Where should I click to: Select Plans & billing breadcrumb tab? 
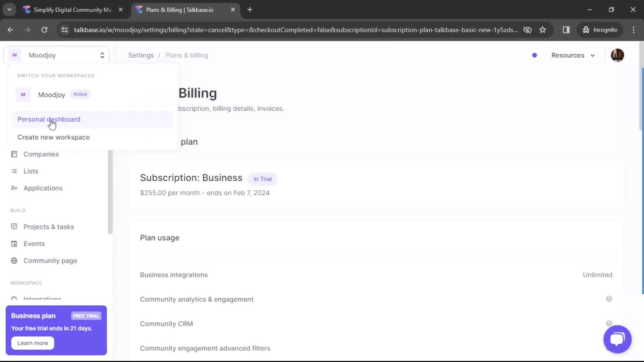click(186, 55)
